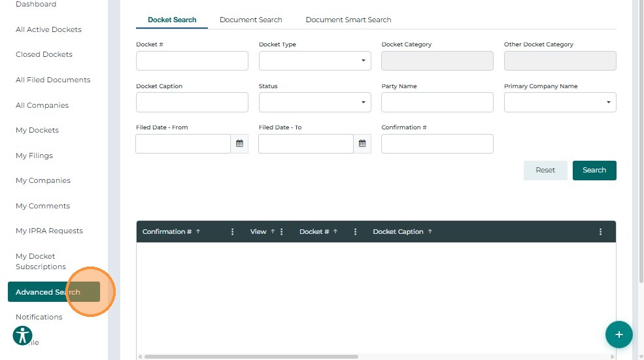644x360 pixels.
Task: Expand the Primary Company Name dropdown
Action: (x=560, y=103)
